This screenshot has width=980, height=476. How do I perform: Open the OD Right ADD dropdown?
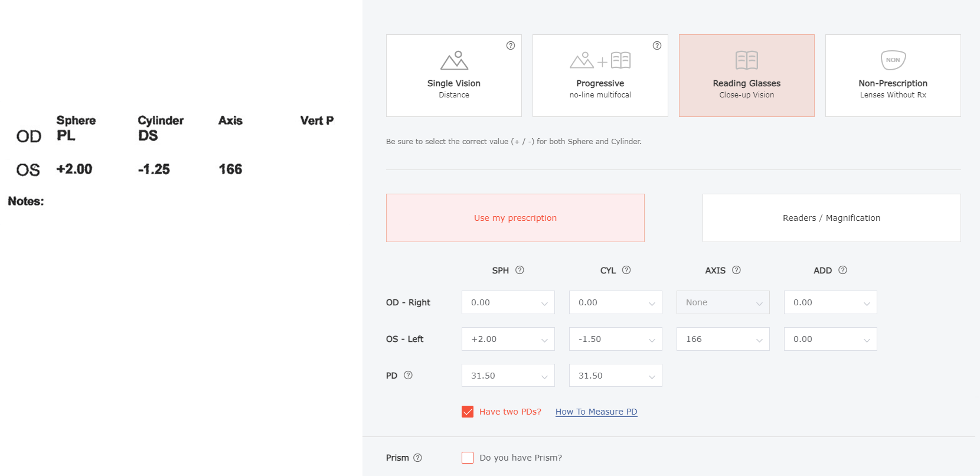[830, 302]
